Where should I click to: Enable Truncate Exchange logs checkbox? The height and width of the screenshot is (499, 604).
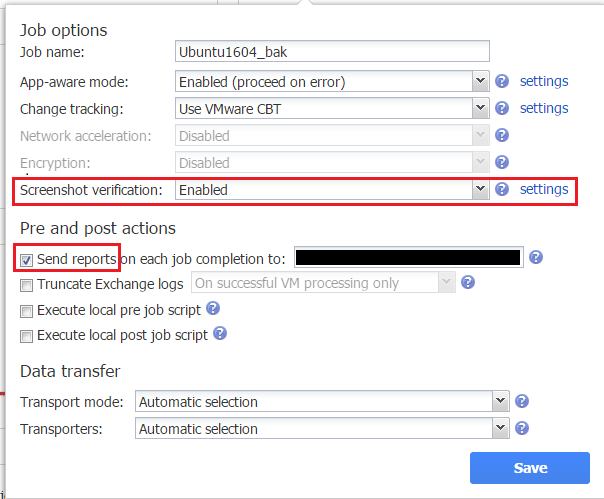tap(27, 285)
